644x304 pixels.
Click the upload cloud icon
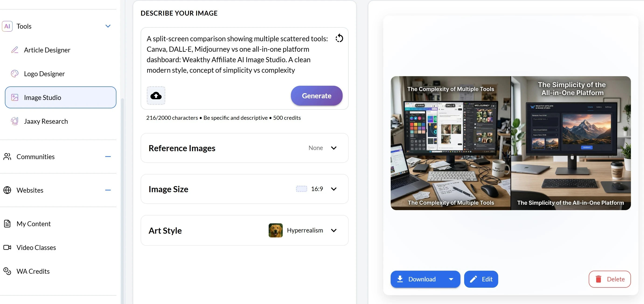point(156,96)
